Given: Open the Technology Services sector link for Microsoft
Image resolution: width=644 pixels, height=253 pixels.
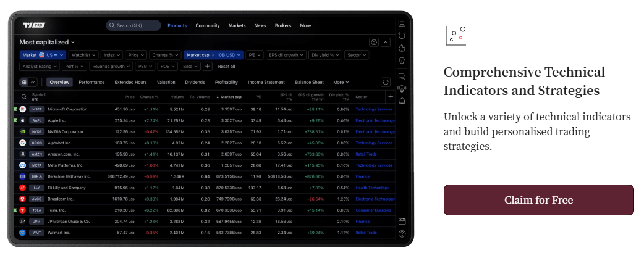Looking at the screenshot, I should (x=374, y=109).
